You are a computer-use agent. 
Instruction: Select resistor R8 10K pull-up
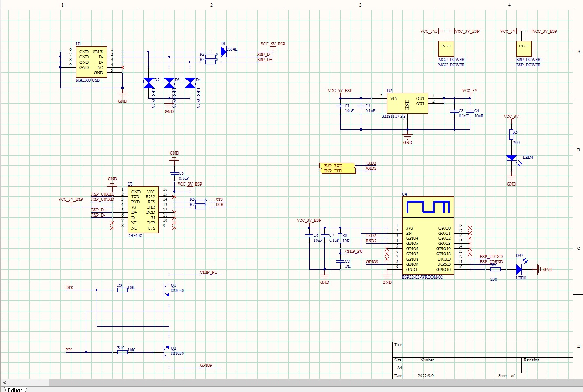click(x=340, y=239)
